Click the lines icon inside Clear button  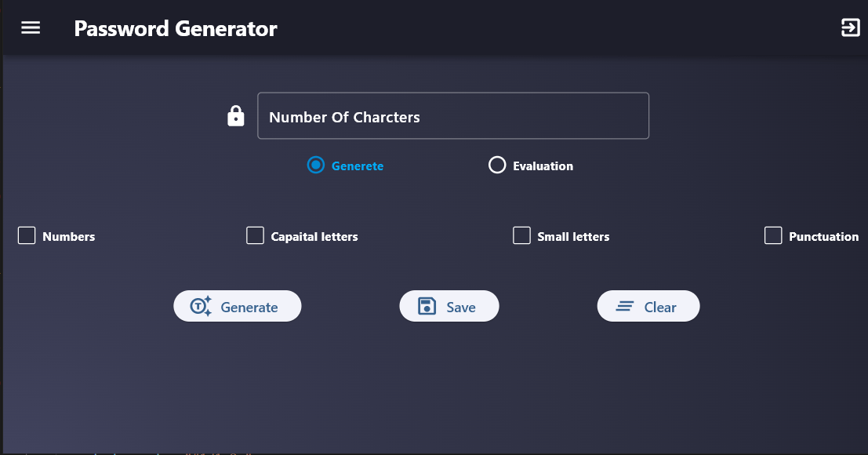pos(625,306)
